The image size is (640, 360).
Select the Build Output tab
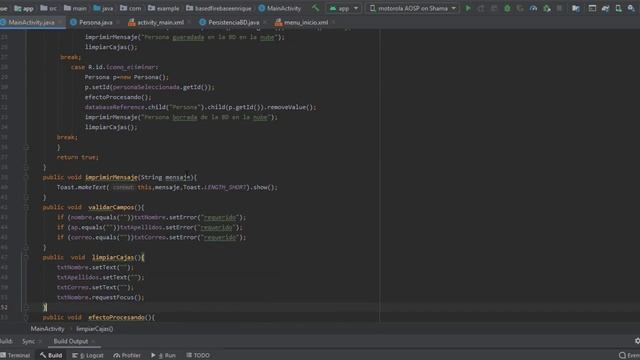[71, 341]
